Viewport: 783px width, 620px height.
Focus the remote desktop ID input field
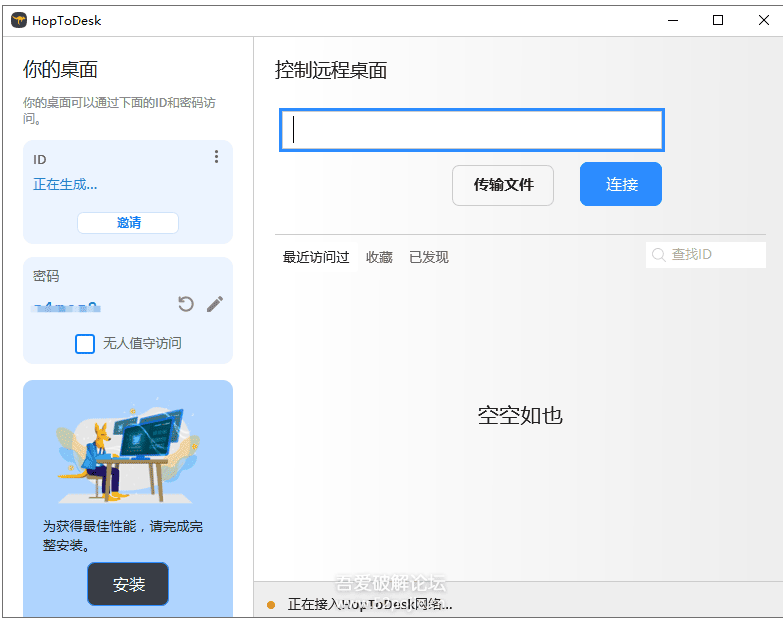471,130
